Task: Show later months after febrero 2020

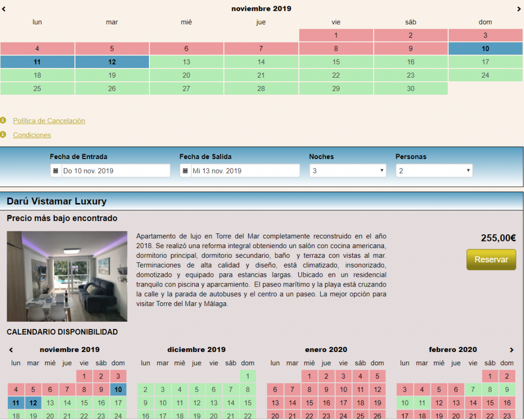Action: coord(511,350)
